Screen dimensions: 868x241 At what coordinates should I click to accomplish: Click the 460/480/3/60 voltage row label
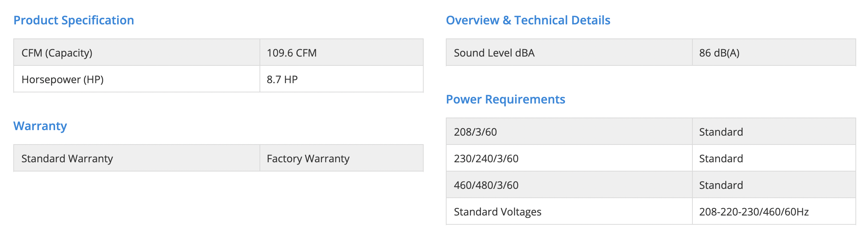coord(486,185)
